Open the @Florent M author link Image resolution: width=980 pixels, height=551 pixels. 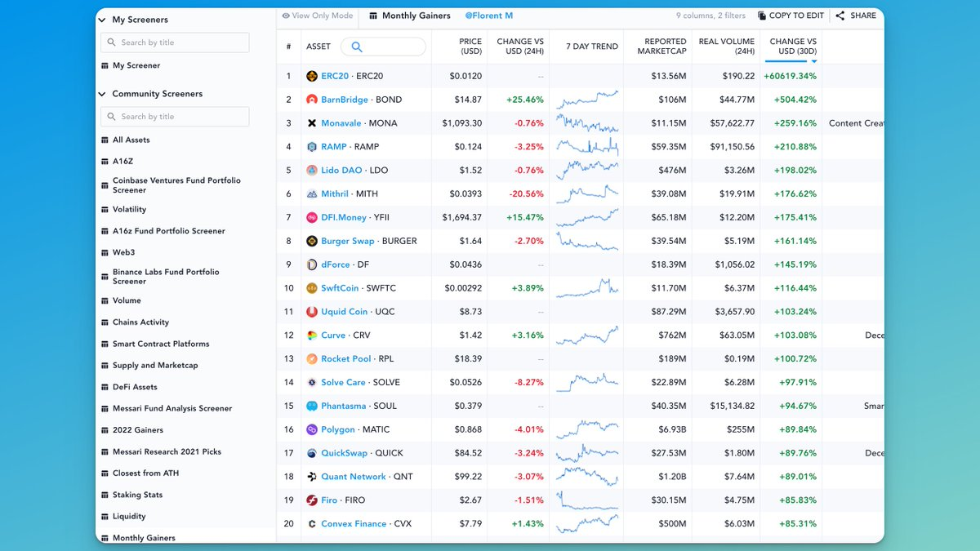pos(489,16)
